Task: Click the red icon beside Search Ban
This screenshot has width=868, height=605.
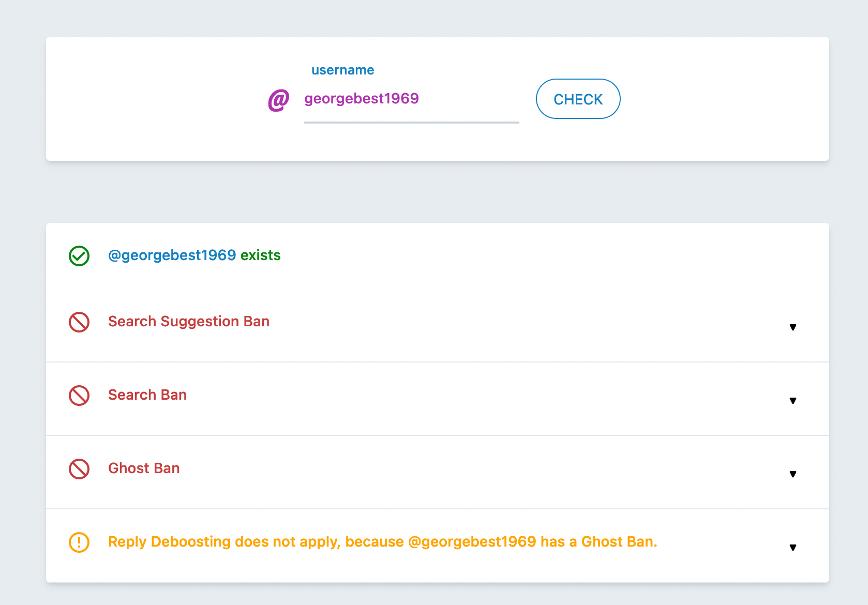Action: (x=79, y=396)
